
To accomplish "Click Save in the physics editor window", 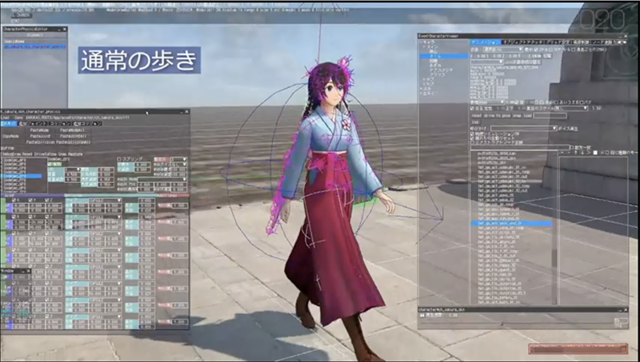I will coord(19,118).
